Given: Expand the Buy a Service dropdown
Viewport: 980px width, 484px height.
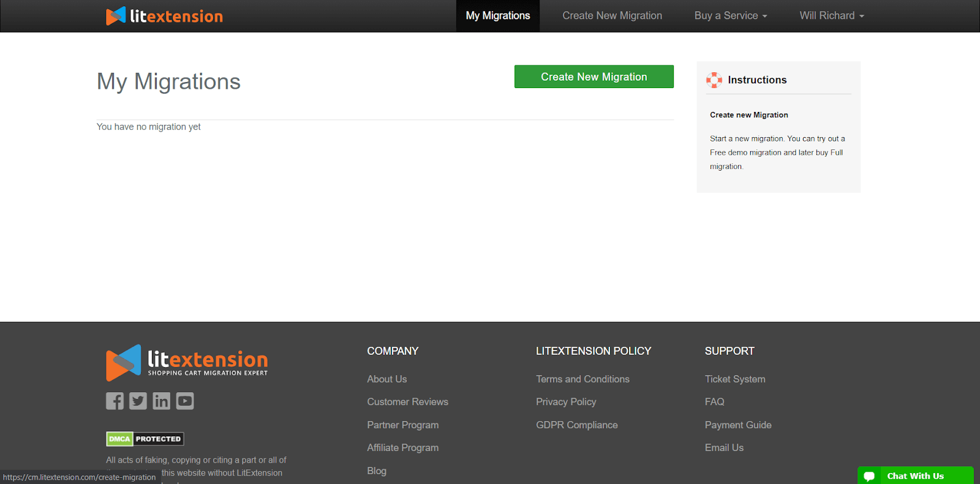Looking at the screenshot, I should pyautogui.click(x=730, y=16).
